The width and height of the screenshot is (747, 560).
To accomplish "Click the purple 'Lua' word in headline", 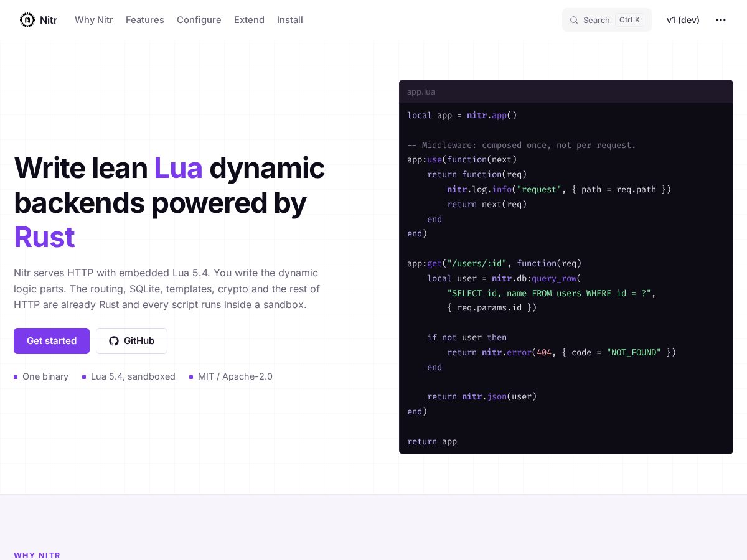I will (178, 168).
